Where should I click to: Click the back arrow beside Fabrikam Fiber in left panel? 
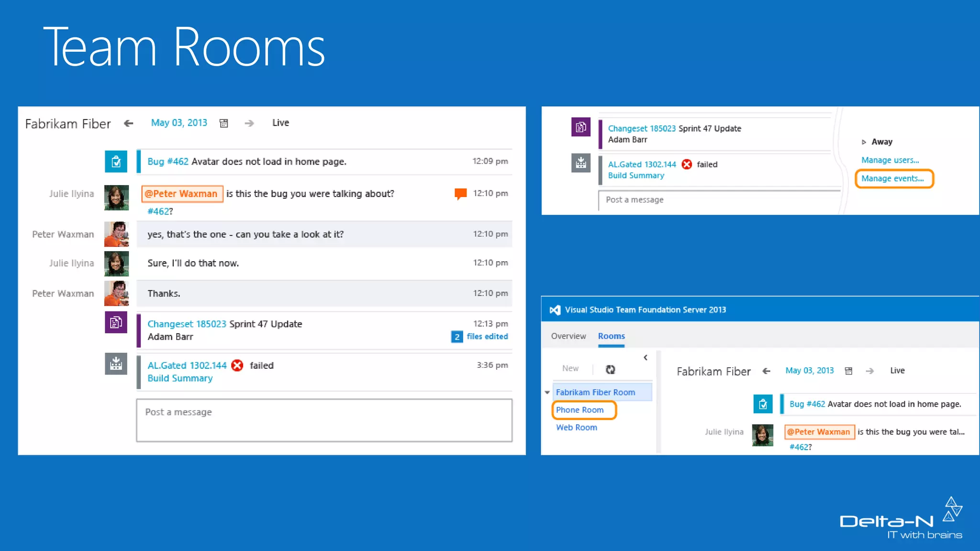point(128,123)
